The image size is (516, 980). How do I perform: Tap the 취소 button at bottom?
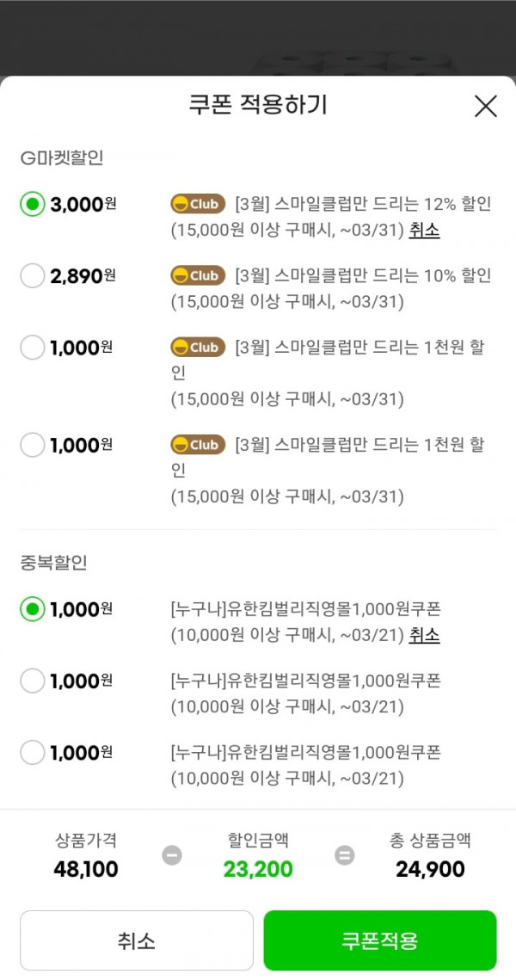[136, 940]
